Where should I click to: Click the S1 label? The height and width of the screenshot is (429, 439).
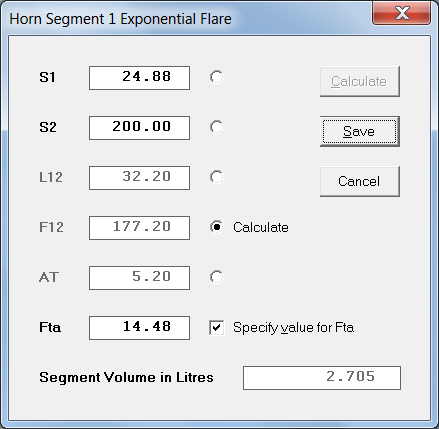(47, 77)
